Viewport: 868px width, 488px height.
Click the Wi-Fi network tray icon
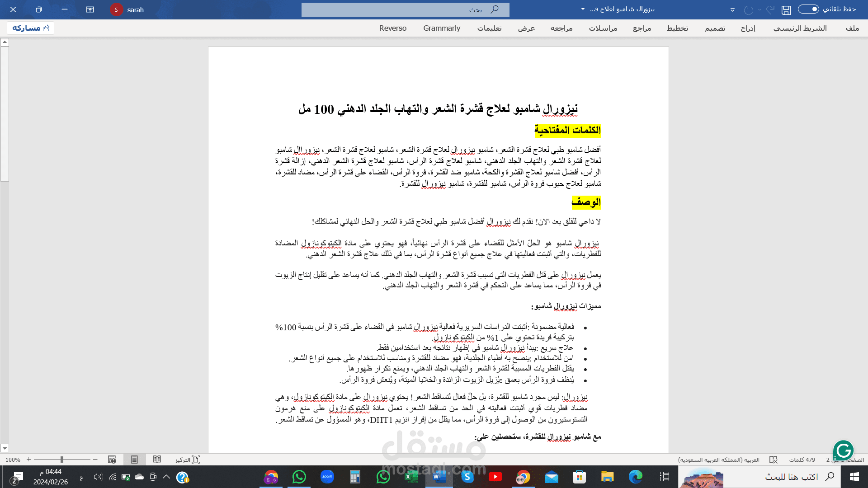pos(113,477)
